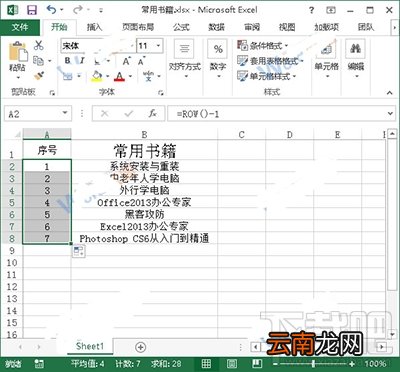Open the underline style dropdown arrow

(108, 61)
